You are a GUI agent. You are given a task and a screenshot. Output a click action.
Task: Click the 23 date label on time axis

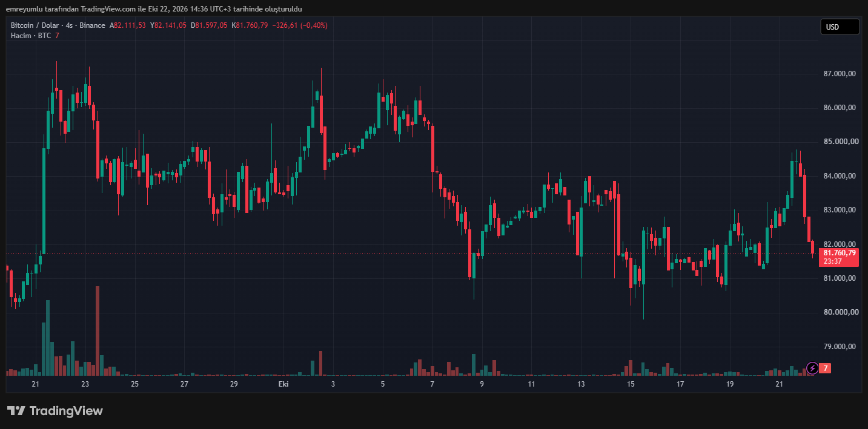click(x=85, y=384)
